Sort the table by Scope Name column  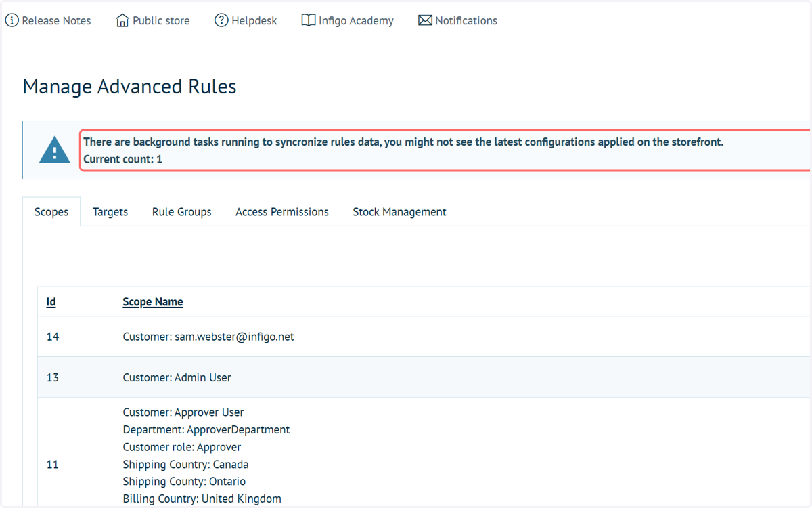click(153, 302)
